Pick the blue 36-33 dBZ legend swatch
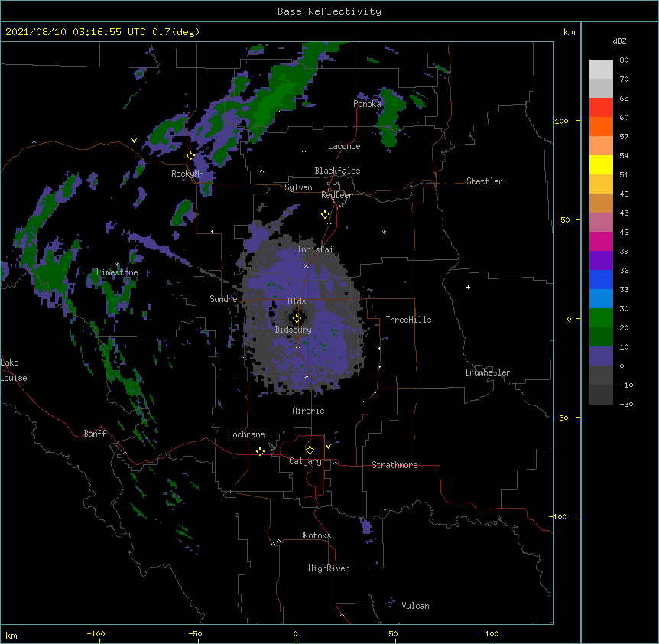Image resolution: width=659 pixels, height=644 pixels. (x=601, y=279)
